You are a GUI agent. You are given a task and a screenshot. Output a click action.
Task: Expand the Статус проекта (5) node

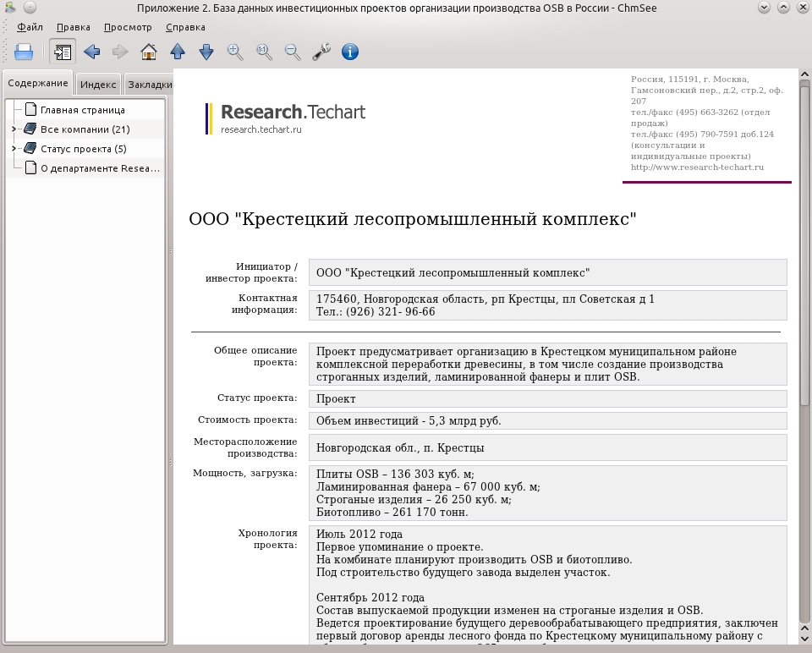[x=14, y=149]
